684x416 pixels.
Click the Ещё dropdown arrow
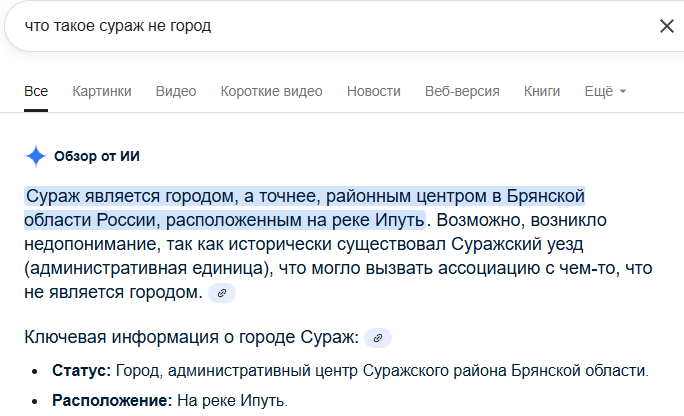pyautogui.click(x=623, y=92)
